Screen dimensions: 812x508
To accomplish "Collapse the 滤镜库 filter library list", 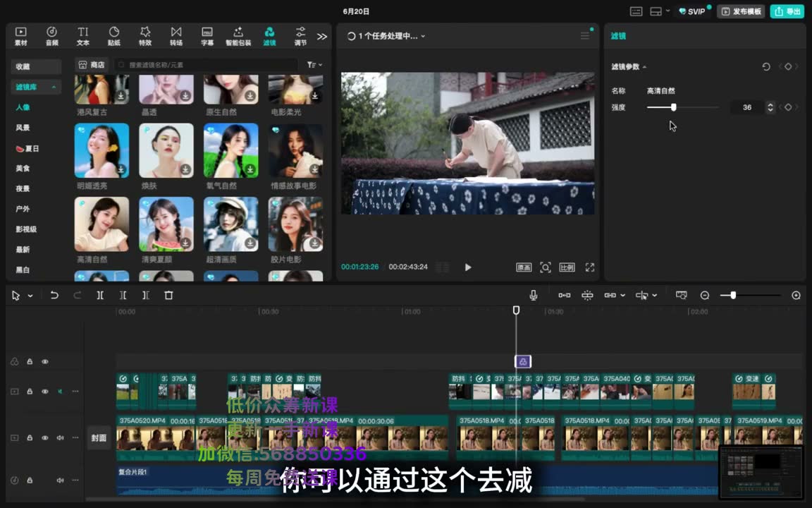I will [x=54, y=87].
